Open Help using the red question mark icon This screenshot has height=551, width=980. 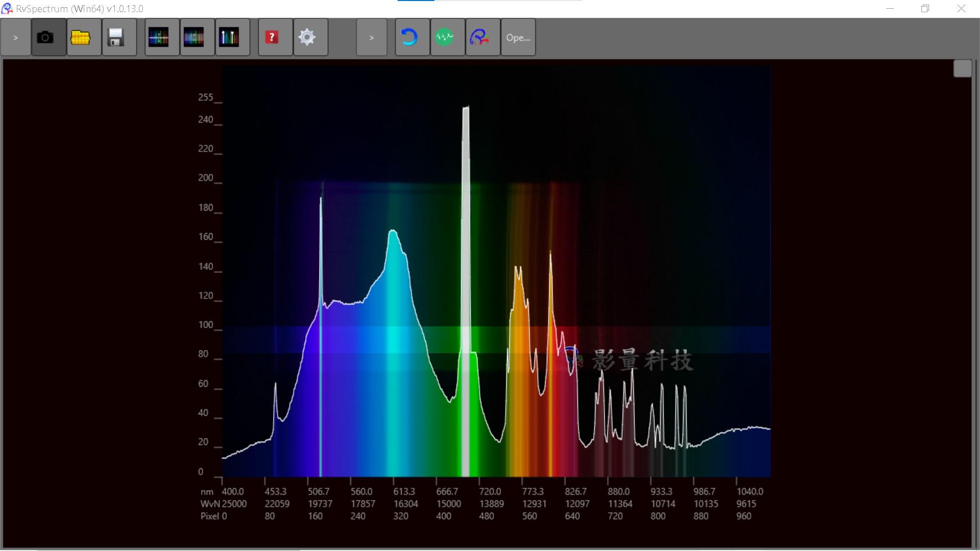point(272,37)
